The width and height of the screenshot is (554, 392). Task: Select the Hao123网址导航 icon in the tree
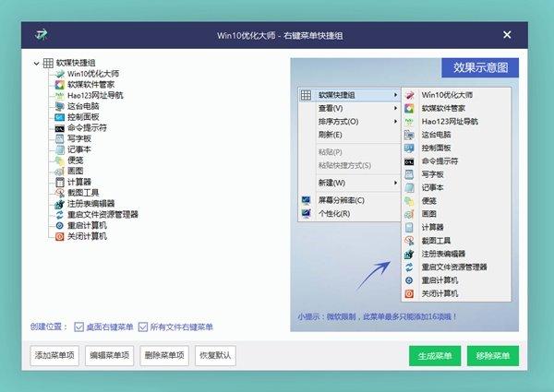click(x=60, y=96)
